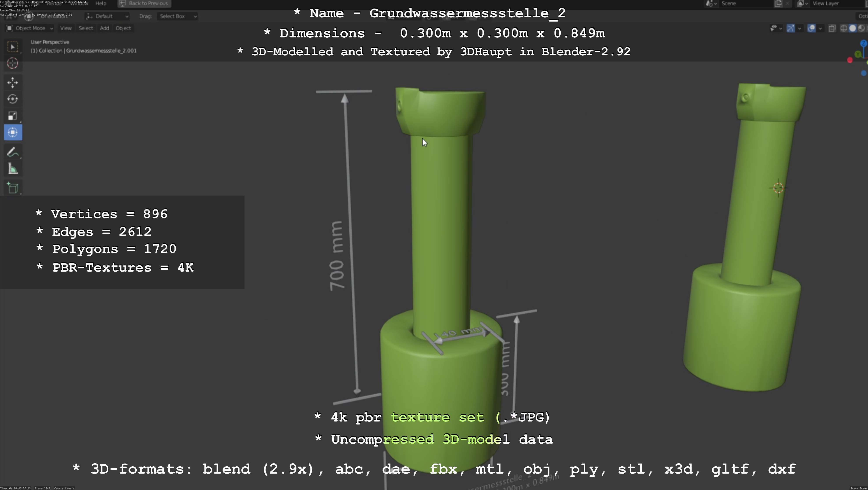Click the 3D cursor crosshair on right model

[x=778, y=188]
